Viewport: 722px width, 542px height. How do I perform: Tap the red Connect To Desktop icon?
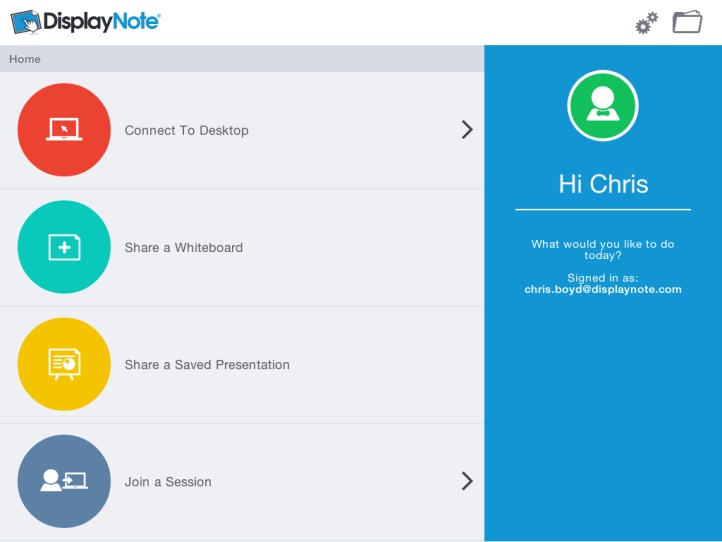(x=64, y=130)
